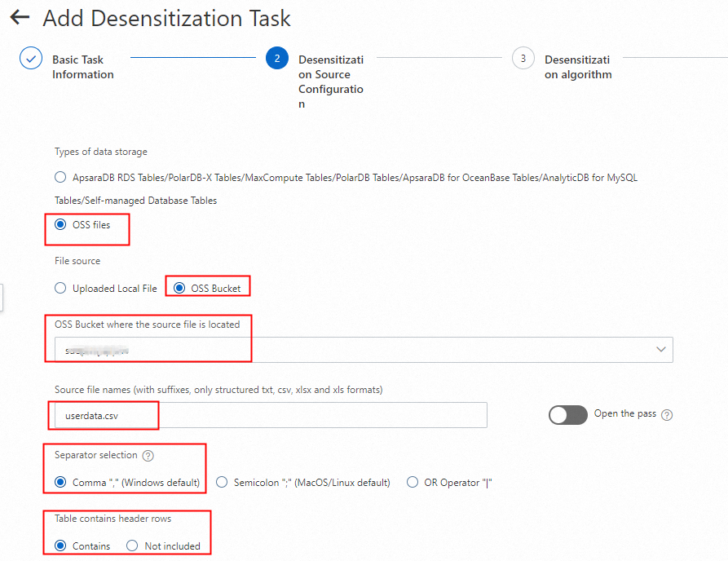Click Desensitization Source Configuration step label
This screenshot has width=728, height=561.
[x=330, y=82]
